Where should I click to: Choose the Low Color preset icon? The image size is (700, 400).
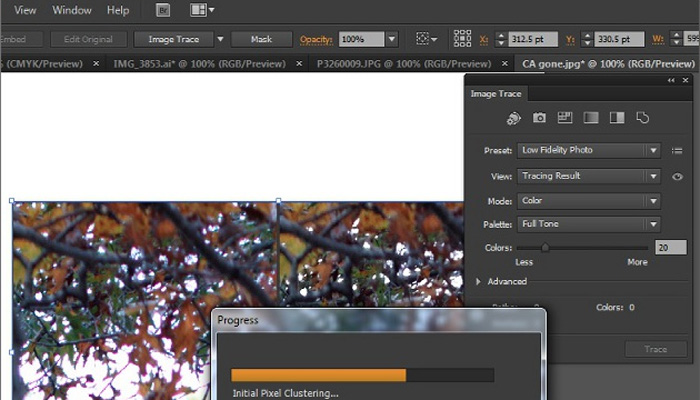tap(565, 118)
